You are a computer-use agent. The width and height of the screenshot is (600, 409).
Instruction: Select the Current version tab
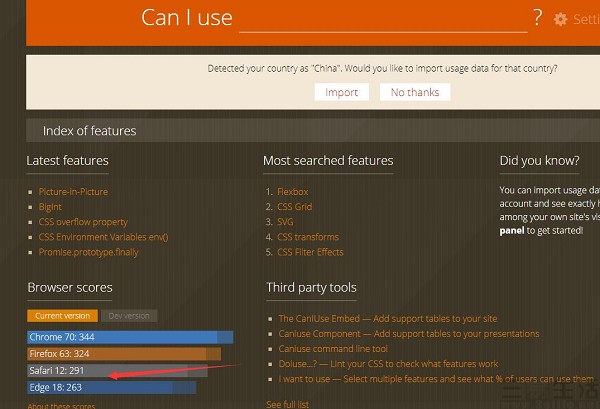[62, 316]
